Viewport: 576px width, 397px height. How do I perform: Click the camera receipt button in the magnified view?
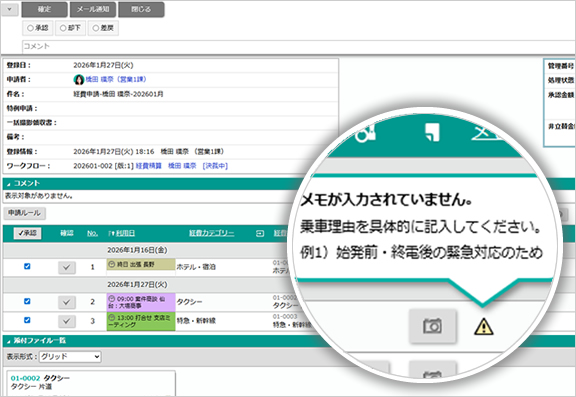(x=433, y=326)
